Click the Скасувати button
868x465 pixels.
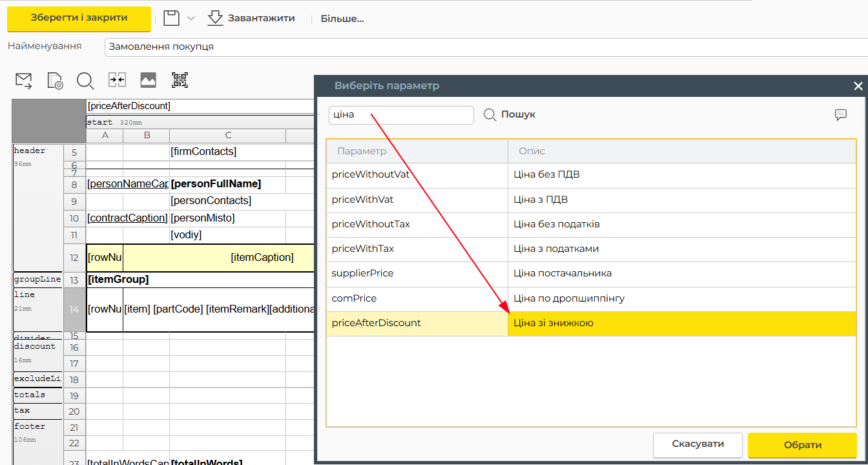coord(697,444)
